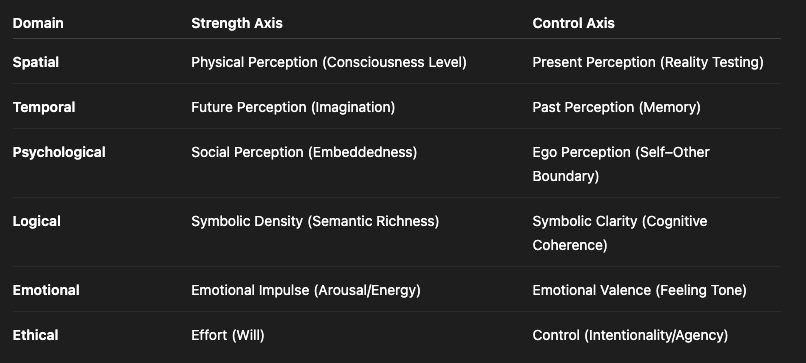The image size is (806, 363).
Task: Select the Spatial domain row label
Action: (x=35, y=62)
